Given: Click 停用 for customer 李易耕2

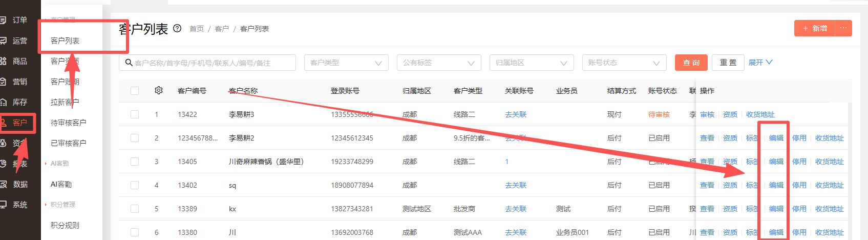Looking at the screenshot, I should (x=799, y=138).
